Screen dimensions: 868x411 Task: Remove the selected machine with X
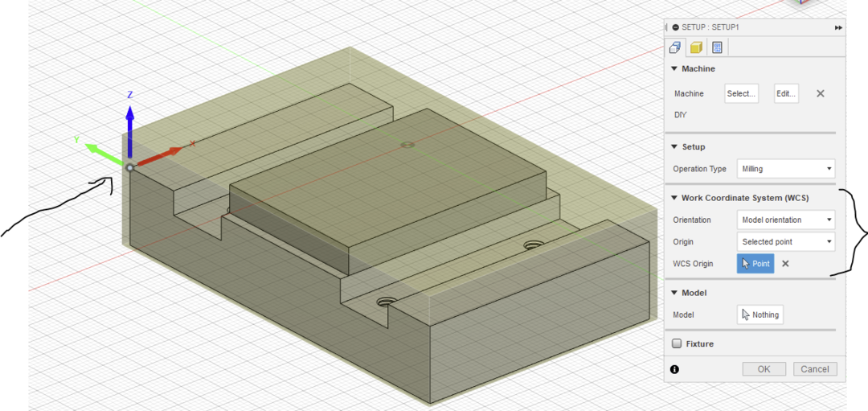click(x=821, y=93)
